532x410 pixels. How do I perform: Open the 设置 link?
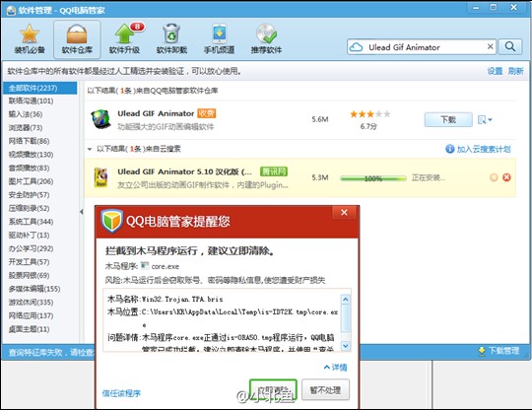pos(495,71)
